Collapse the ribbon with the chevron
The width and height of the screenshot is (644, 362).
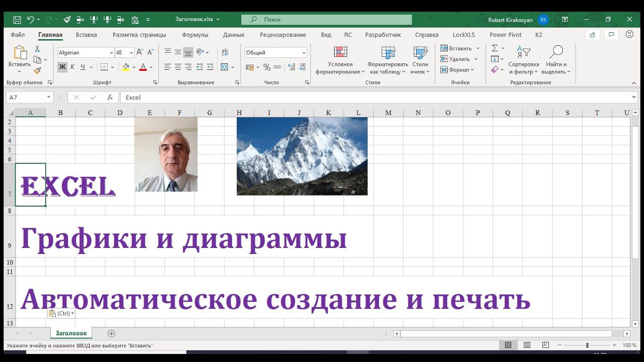point(633,82)
